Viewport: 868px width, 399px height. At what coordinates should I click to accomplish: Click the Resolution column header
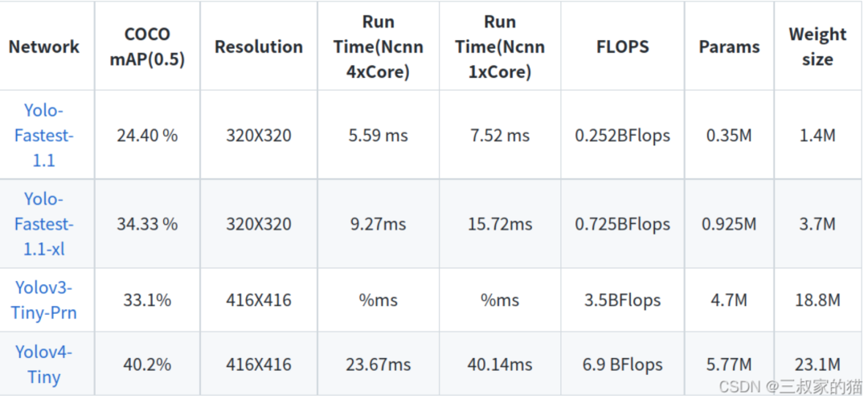coord(259,47)
